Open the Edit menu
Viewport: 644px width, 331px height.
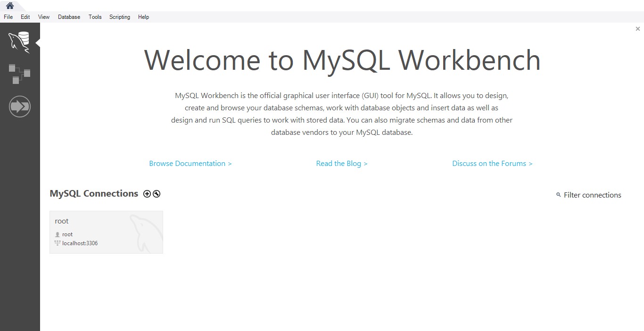[25, 17]
